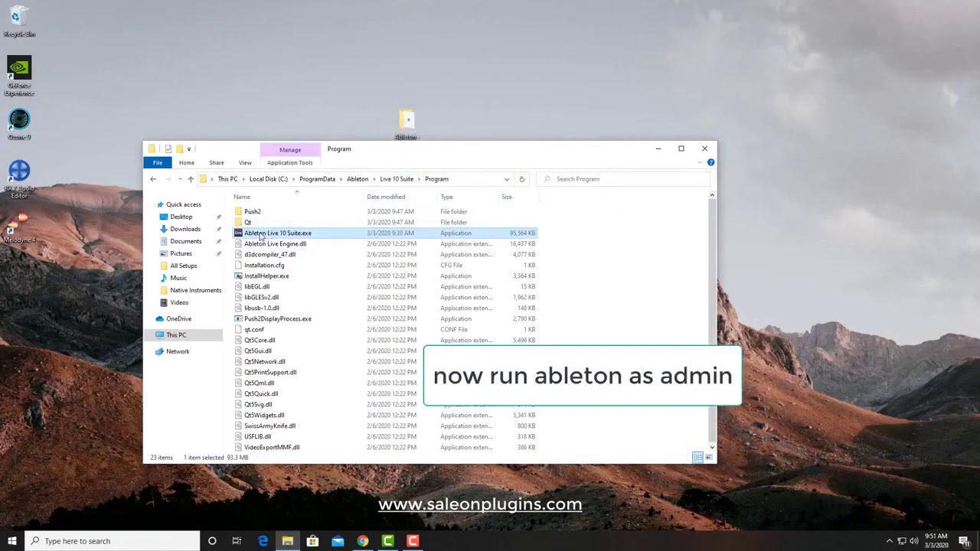This screenshot has height=551, width=980.
Task: Go up one folder level
Action: tap(191, 179)
